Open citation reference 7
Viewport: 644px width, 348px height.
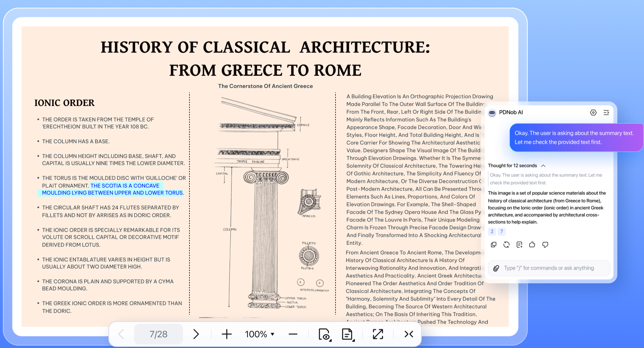(x=502, y=231)
